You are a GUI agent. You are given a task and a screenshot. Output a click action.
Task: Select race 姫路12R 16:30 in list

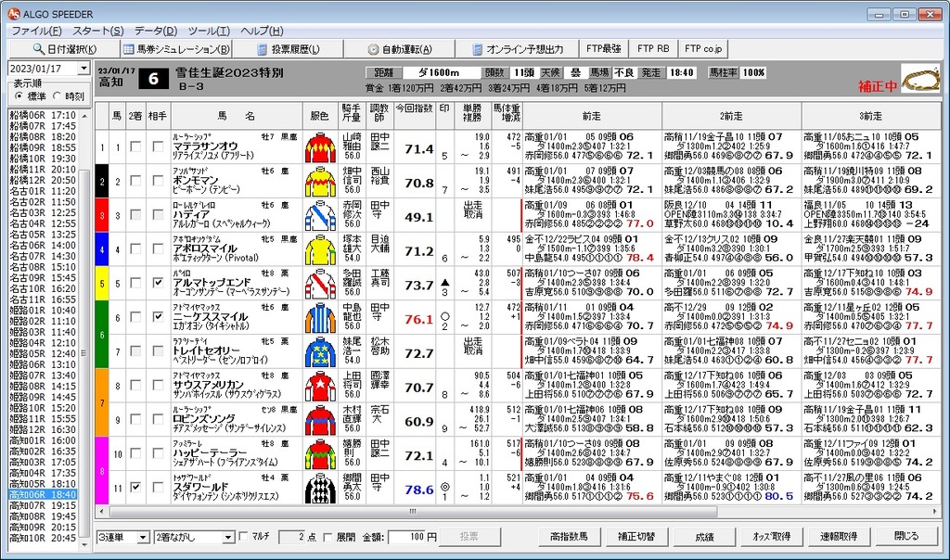click(x=43, y=430)
